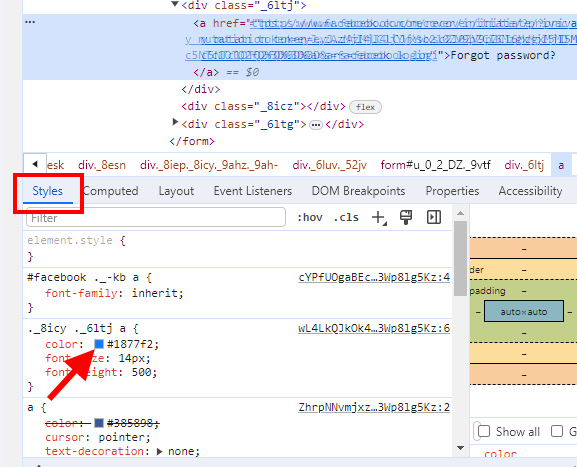The height and width of the screenshot is (467, 577).
Task: Click the styles pane scrollbar thumb
Action: pos(460,258)
